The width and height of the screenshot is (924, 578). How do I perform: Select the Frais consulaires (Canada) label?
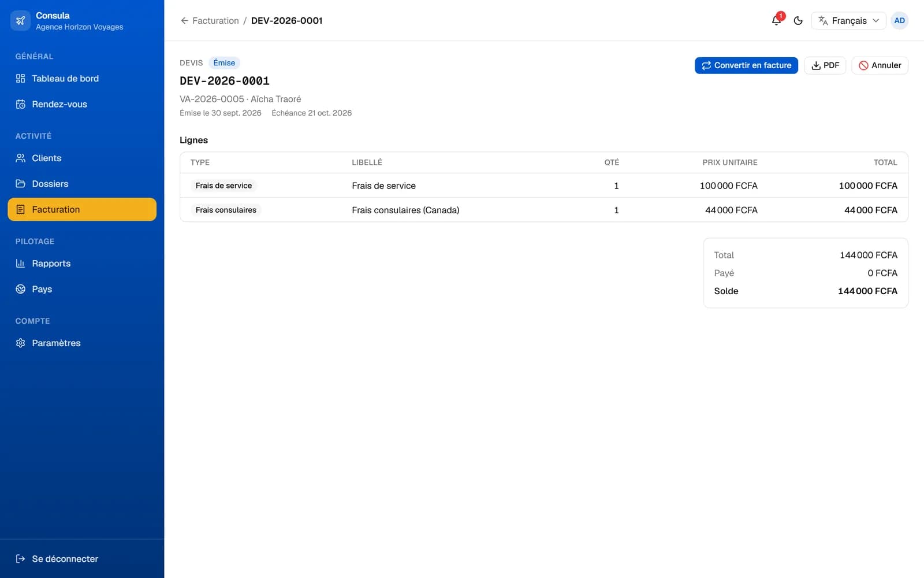click(405, 210)
